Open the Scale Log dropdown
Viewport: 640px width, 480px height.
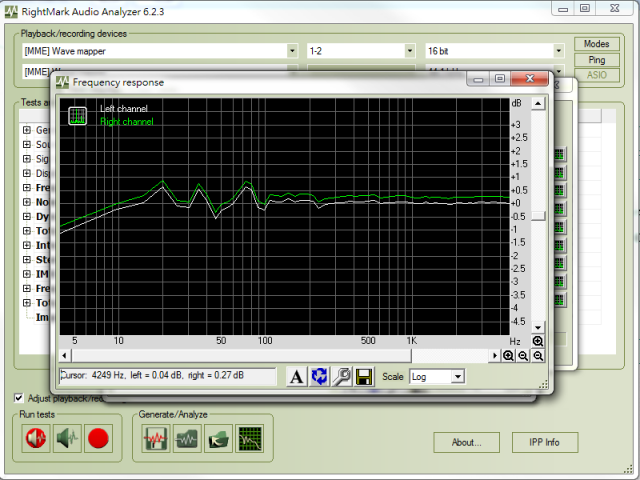pyautogui.click(x=458, y=376)
